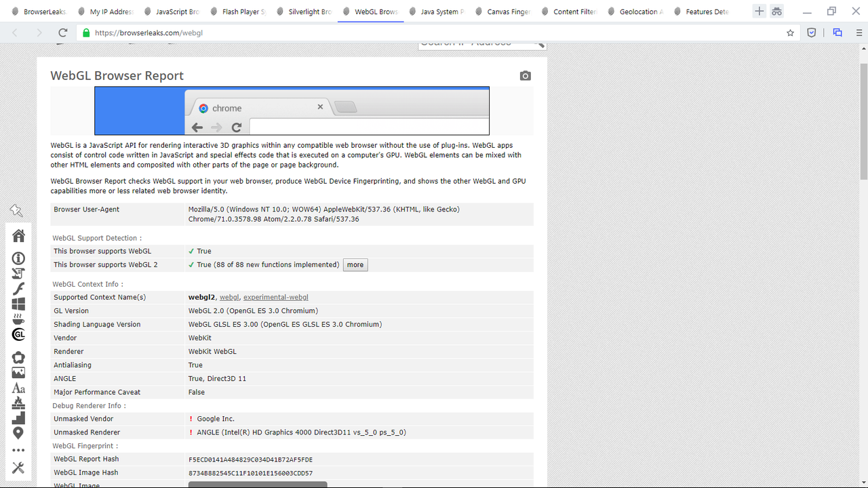This screenshot has height=488, width=868.
Task: Click the vertical page scrollbar thumb
Action: tap(863, 122)
